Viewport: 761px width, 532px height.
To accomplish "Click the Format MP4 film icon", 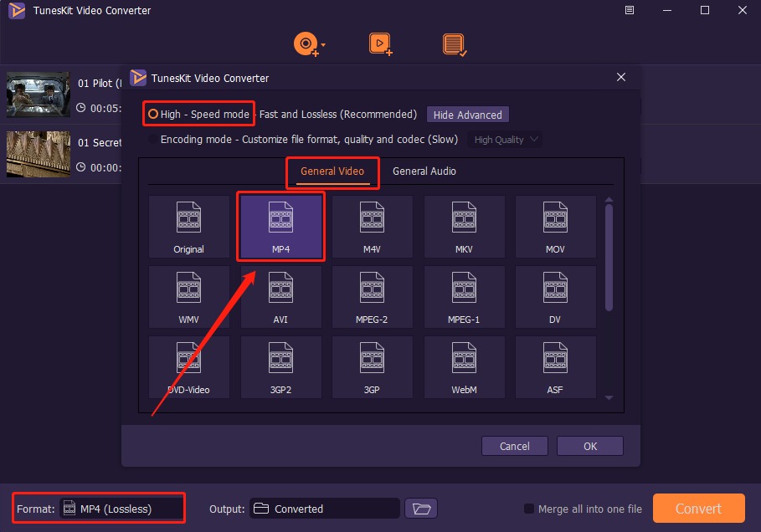I will pyautogui.click(x=69, y=509).
